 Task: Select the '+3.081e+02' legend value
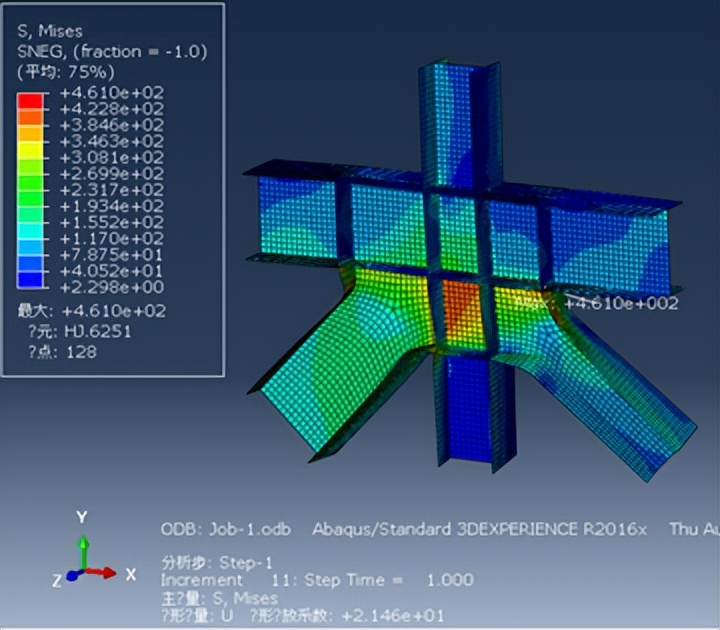click(x=112, y=158)
